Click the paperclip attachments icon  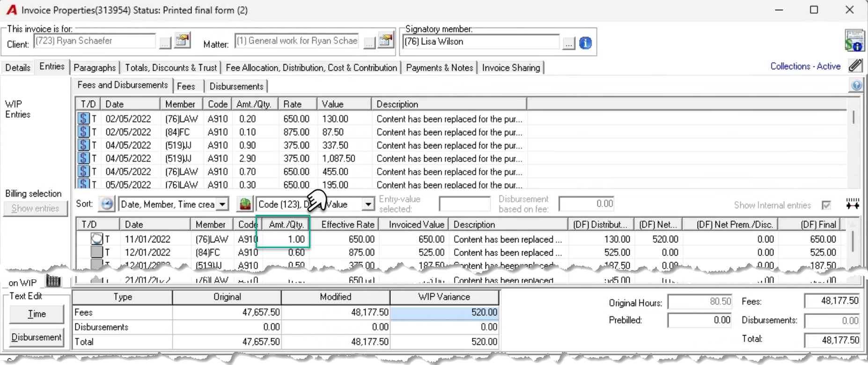click(855, 66)
